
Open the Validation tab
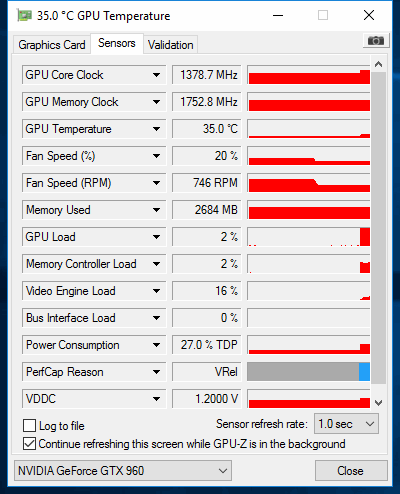[x=171, y=45]
